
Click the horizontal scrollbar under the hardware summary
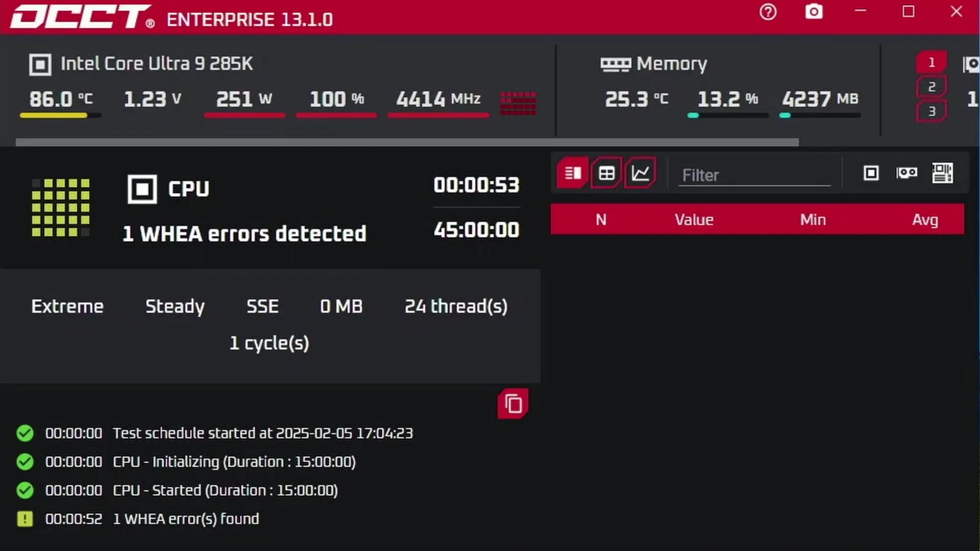click(x=407, y=142)
